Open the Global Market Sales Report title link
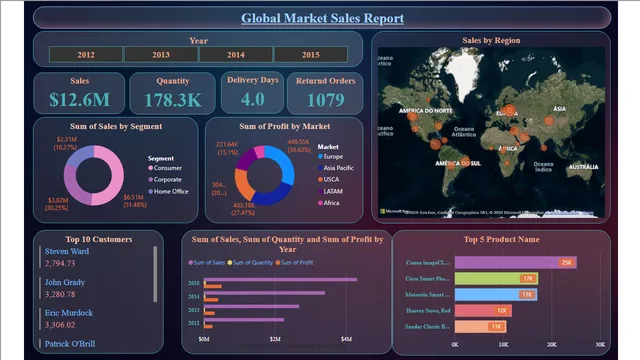Image resolution: width=640 pixels, height=360 pixels. point(322,18)
